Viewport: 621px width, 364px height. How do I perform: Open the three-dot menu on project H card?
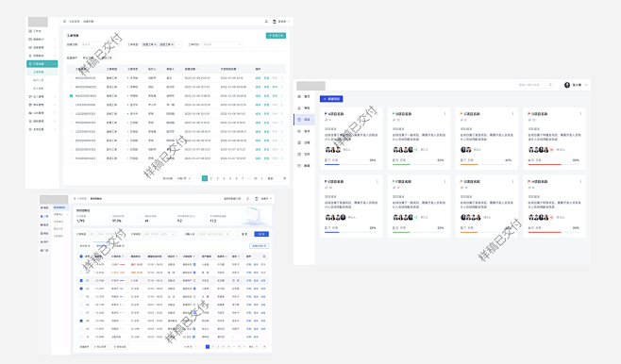pyautogui.click(x=580, y=182)
